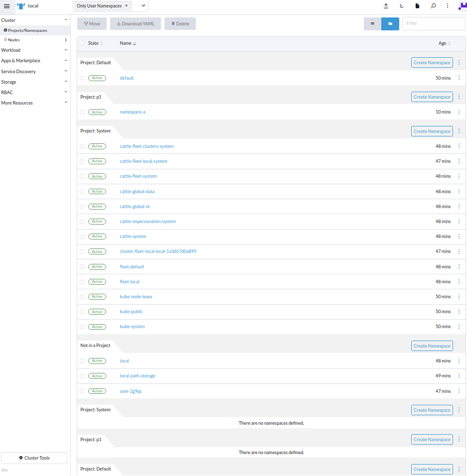The width and height of the screenshot is (467, 476).
Task: Open the main navigation hamburger menu
Action: pyautogui.click(x=7, y=5)
